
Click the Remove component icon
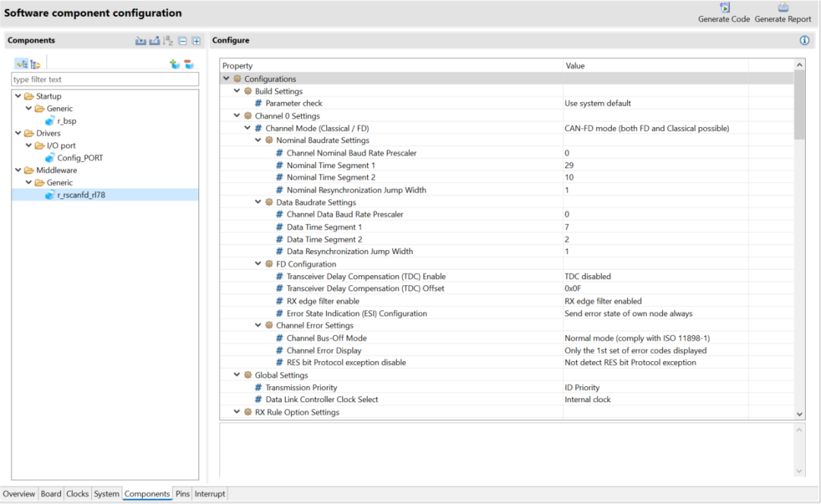coord(189,64)
